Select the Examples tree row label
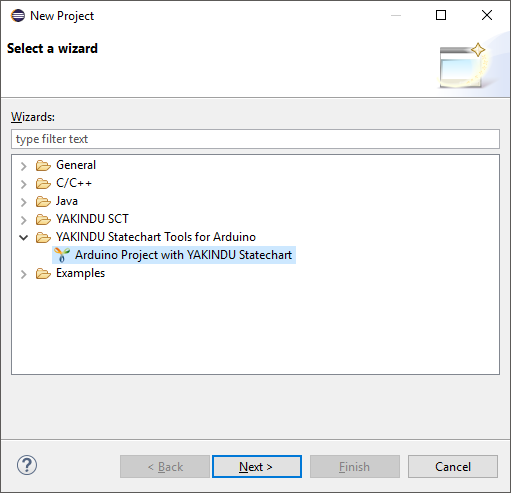 point(81,273)
